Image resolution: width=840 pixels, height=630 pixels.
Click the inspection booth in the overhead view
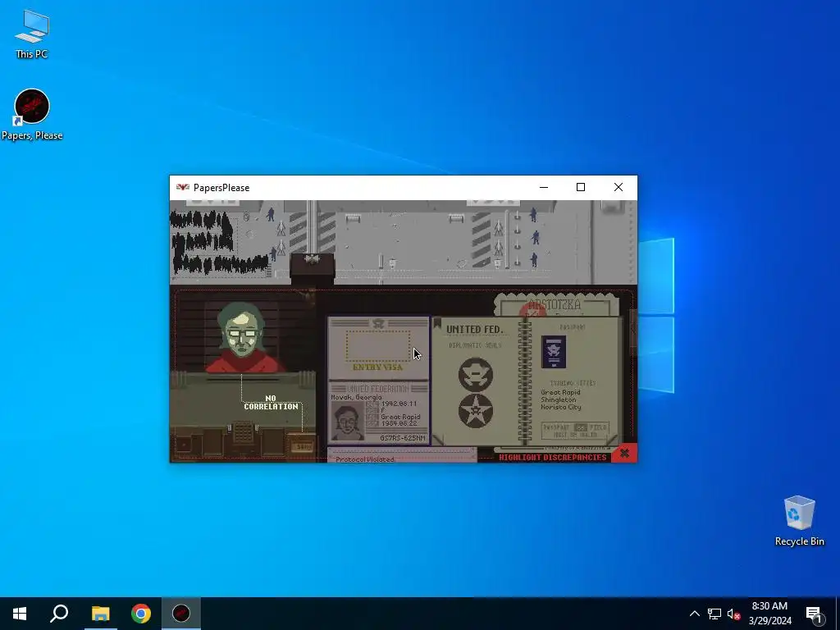pyautogui.click(x=313, y=268)
